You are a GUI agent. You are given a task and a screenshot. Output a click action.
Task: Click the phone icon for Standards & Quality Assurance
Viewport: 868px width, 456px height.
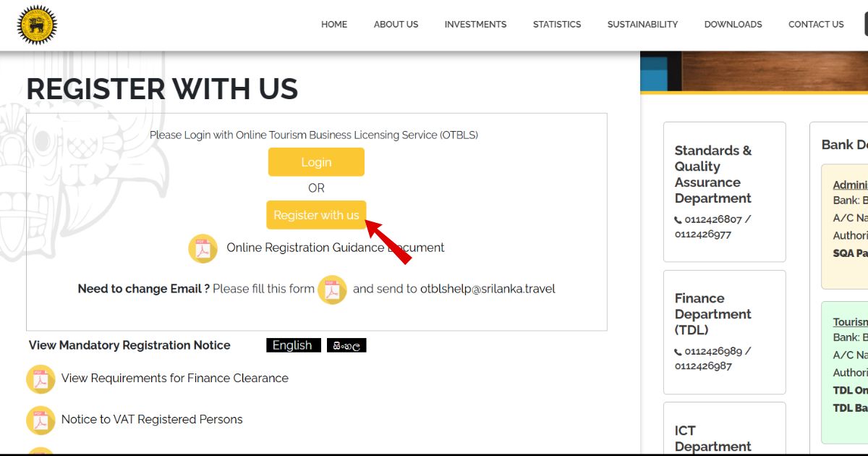pyautogui.click(x=678, y=219)
